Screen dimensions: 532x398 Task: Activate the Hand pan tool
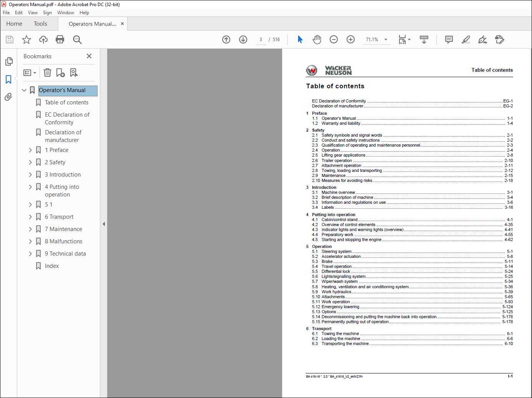317,40
